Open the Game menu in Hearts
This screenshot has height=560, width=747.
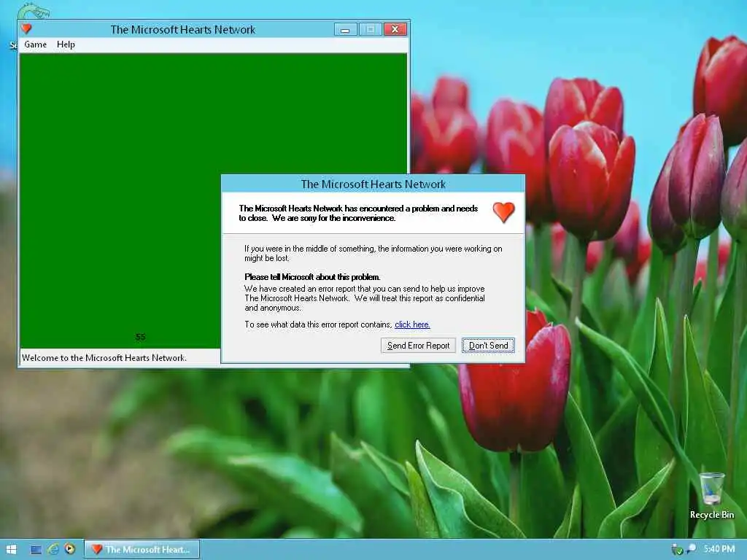pyautogui.click(x=35, y=44)
